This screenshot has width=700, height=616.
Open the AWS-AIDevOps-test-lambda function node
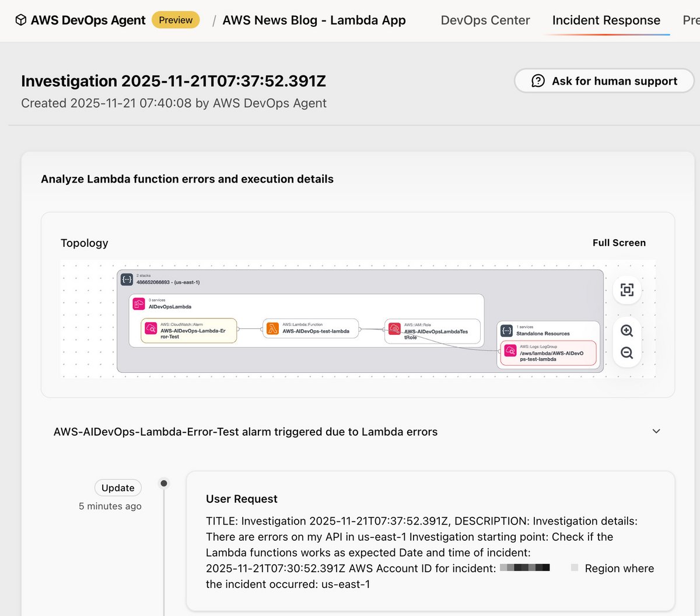pos(311,328)
